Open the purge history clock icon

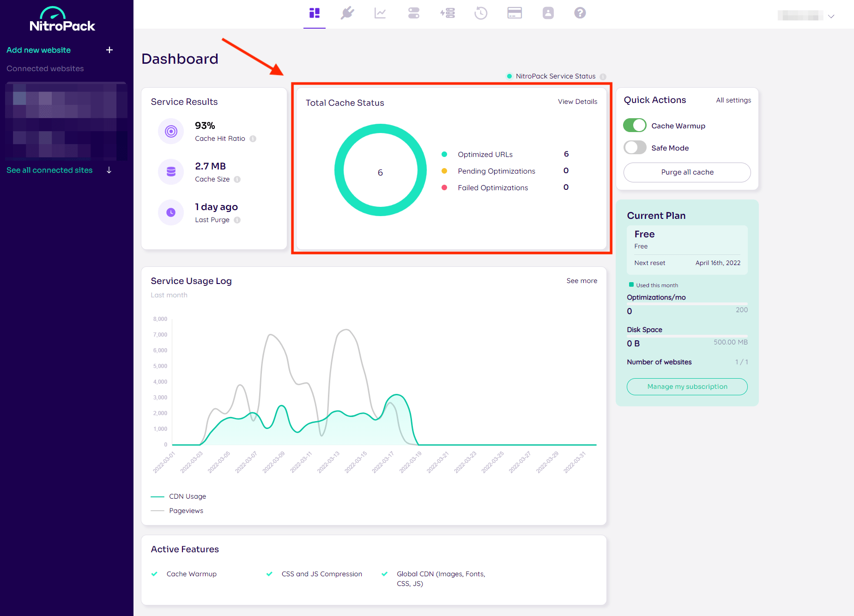(481, 13)
